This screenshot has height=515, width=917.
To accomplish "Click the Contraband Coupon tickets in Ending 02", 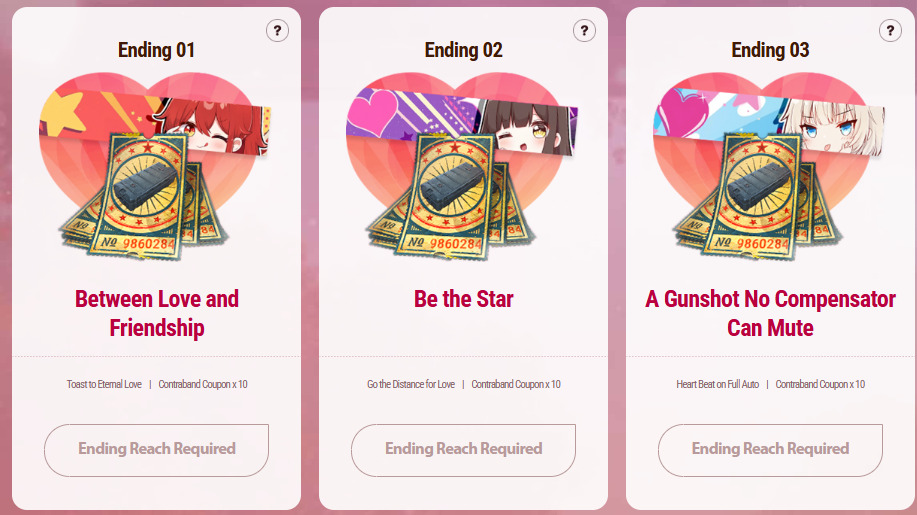I will (451, 196).
